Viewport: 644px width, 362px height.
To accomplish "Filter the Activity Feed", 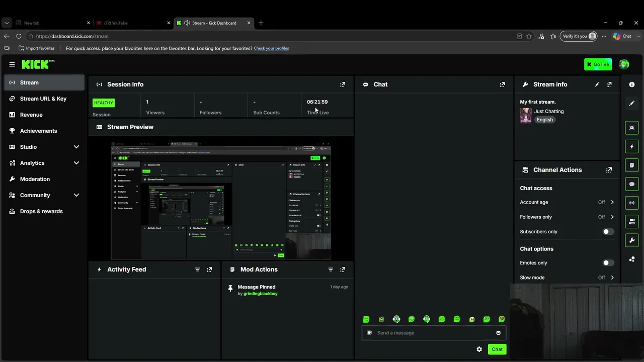I will point(197,269).
